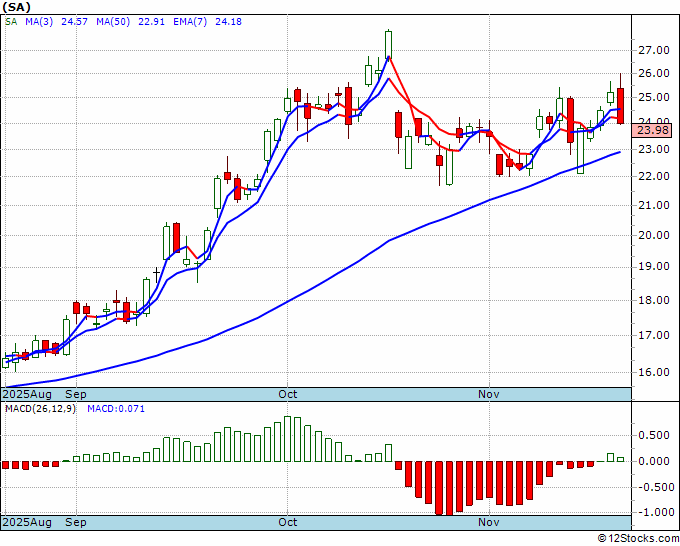The image size is (680, 546).
Task: Click the 21.00 price axis label
Action: click(x=654, y=205)
